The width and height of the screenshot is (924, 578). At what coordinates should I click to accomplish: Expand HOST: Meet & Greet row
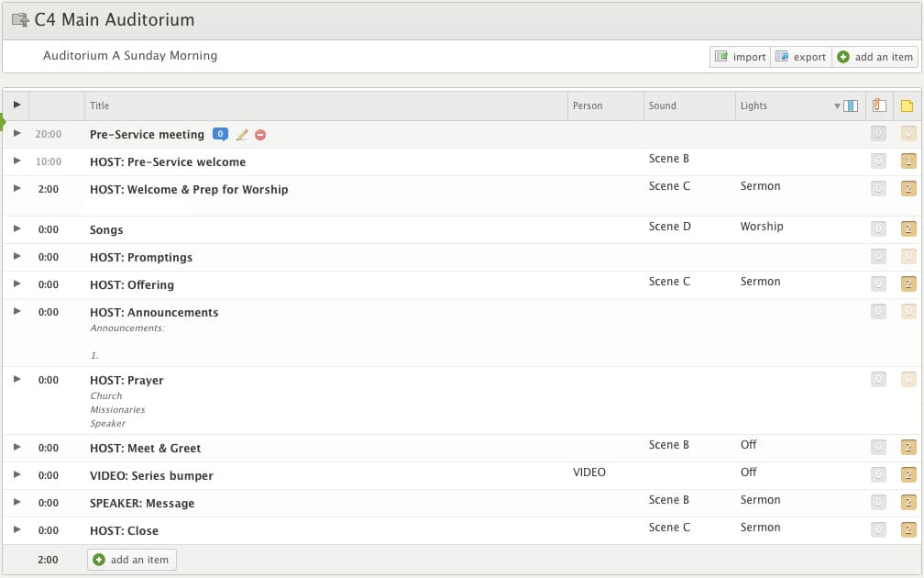17,447
